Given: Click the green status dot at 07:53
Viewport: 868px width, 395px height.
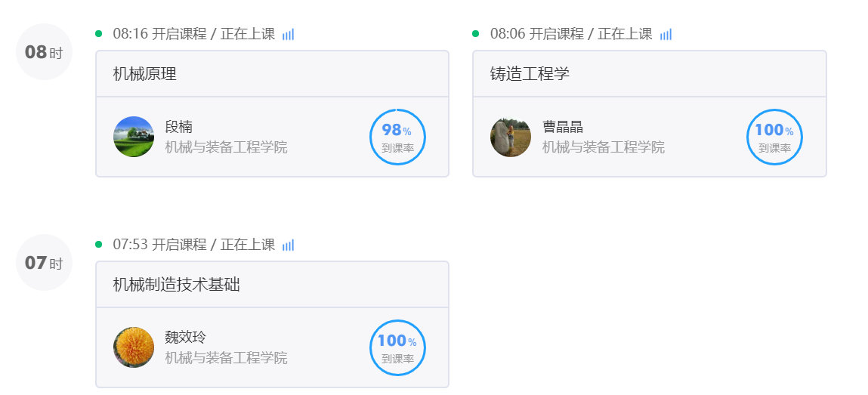Looking at the screenshot, I should (x=99, y=244).
